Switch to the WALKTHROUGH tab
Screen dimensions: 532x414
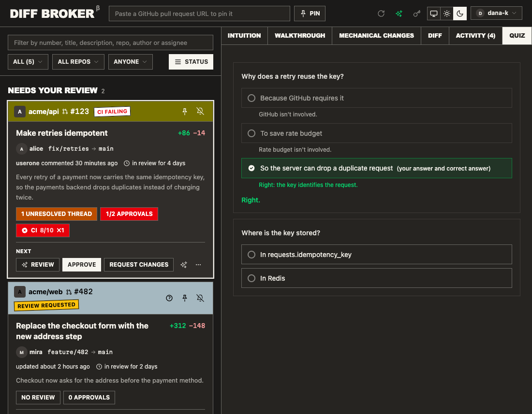point(300,36)
